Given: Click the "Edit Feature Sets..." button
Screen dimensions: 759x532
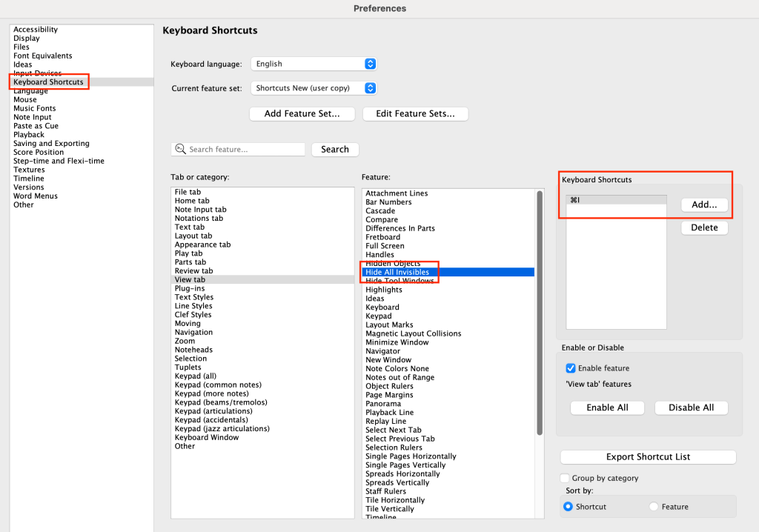Looking at the screenshot, I should [x=415, y=113].
